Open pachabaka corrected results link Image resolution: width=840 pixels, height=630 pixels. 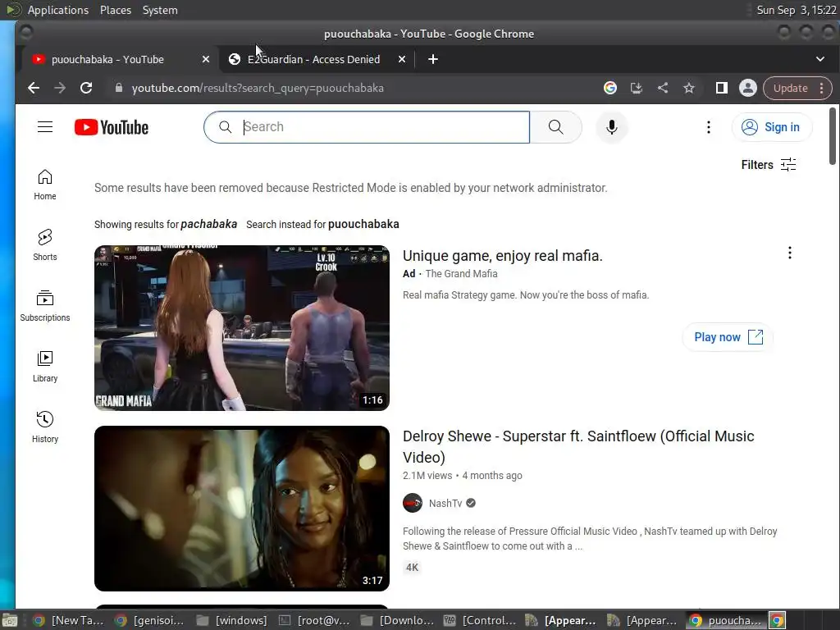pyautogui.click(x=209, y=224)
